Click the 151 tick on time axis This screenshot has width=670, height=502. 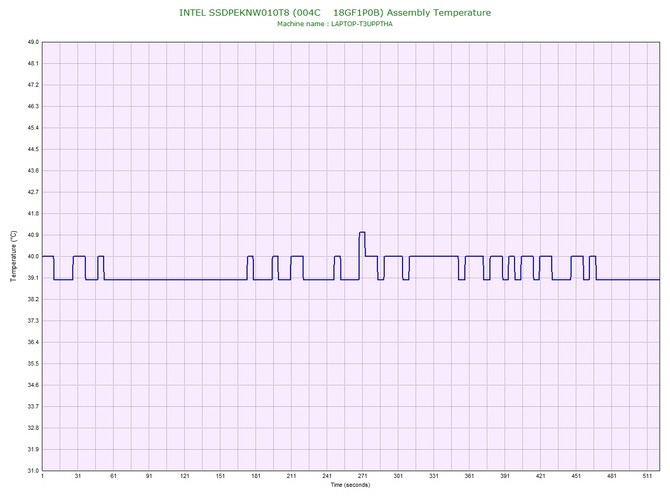[220, 476]
